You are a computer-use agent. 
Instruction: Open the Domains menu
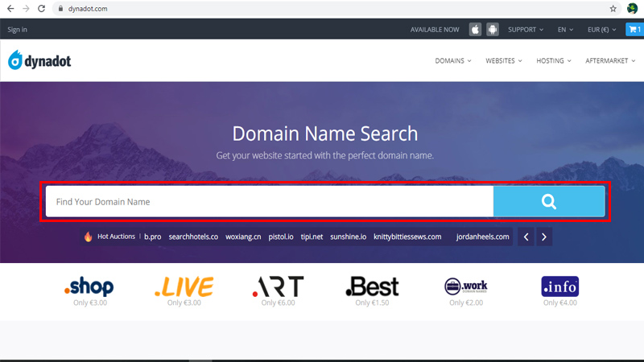pos(453,61)
